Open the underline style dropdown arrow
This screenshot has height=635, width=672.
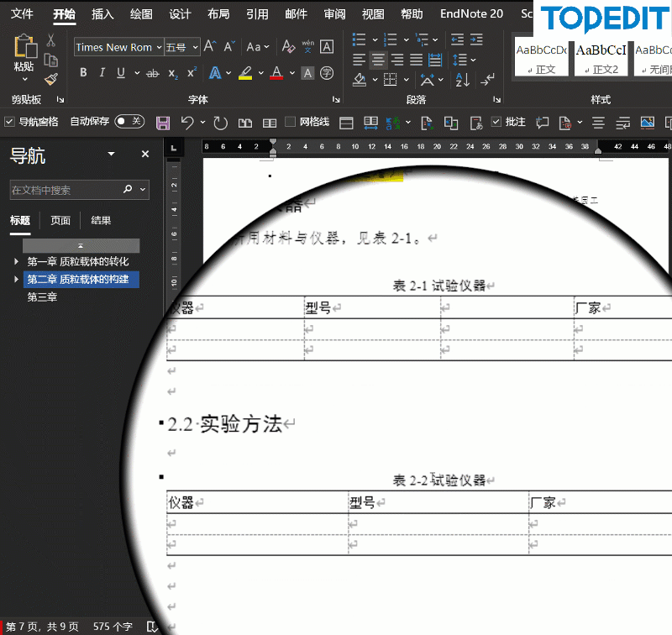click(137, 73)
